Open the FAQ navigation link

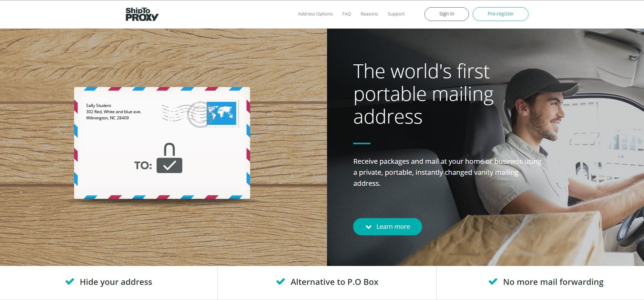coord(347,14)
